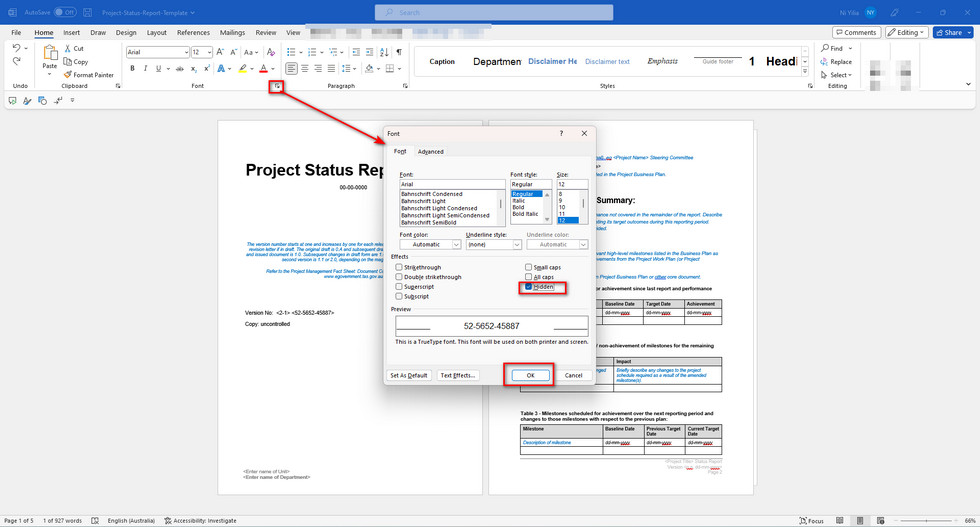This screenshot has width=980, height=527.
Task: Click the Format Painter icon
Action: [x=67, y=75]
